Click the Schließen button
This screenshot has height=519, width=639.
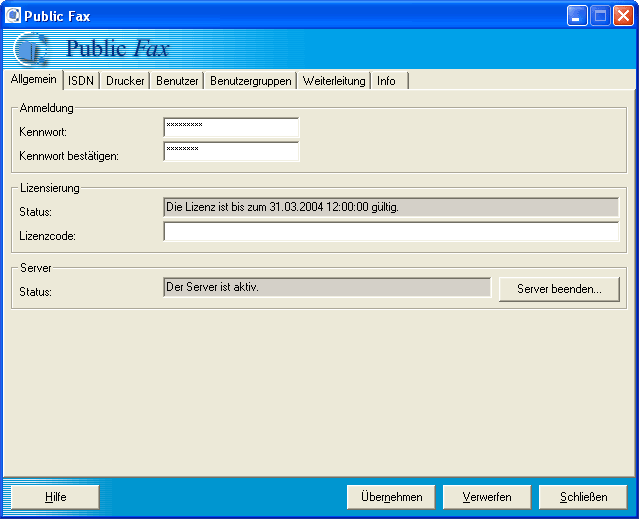pos(583,497)
